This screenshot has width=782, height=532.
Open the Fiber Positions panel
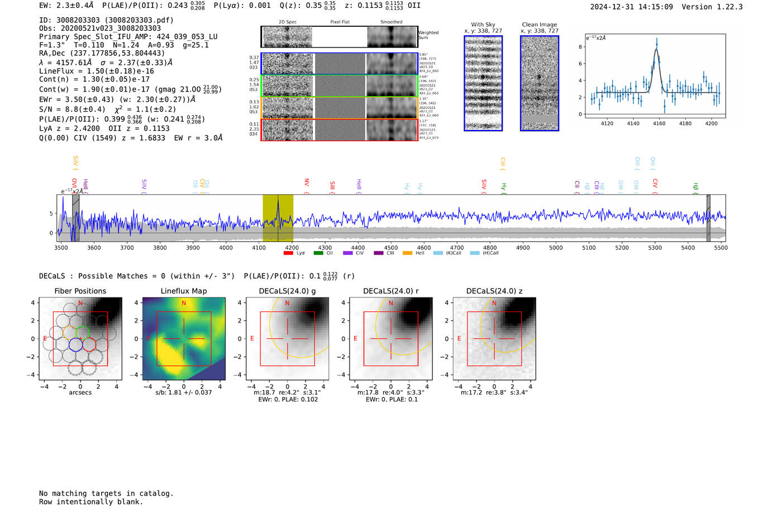point(80,339)
